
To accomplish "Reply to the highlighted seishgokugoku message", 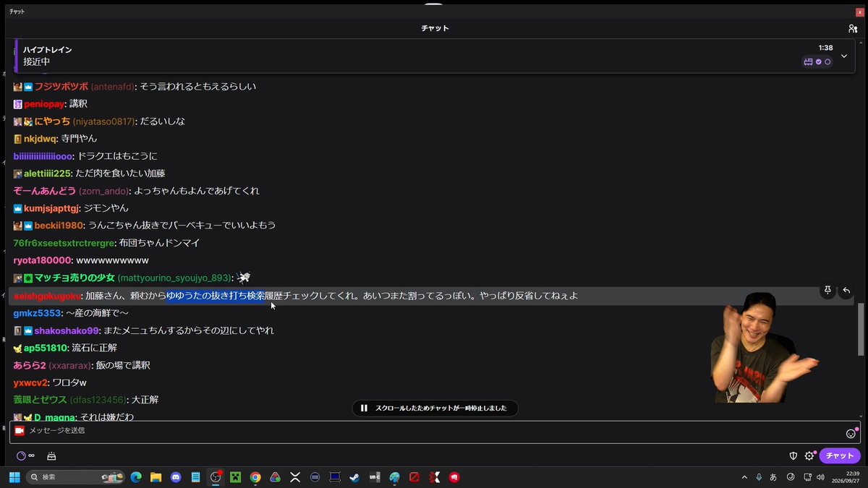I will (x=846, y=290).
